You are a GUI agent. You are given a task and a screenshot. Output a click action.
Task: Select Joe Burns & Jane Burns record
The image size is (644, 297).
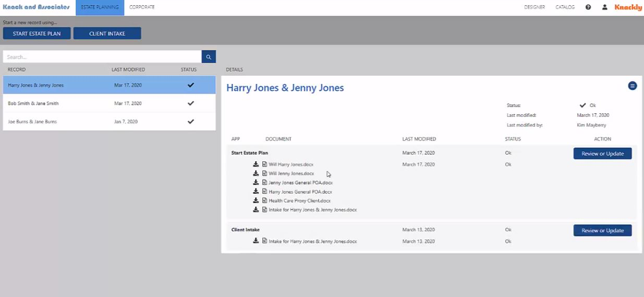(x=109, y=122)
